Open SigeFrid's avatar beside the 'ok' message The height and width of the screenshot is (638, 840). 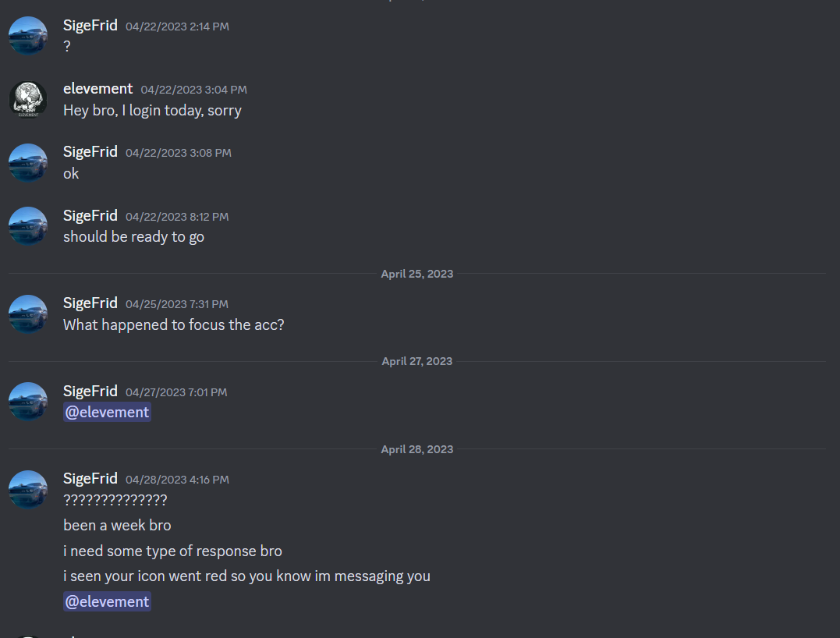point(28,162)
